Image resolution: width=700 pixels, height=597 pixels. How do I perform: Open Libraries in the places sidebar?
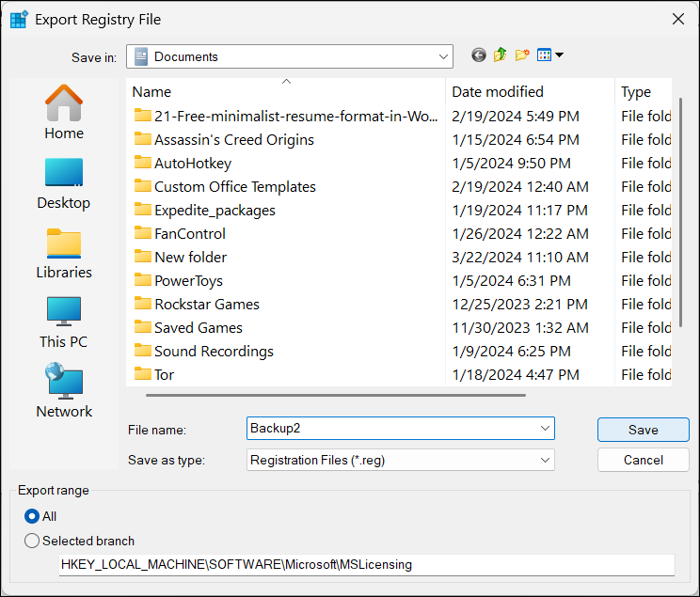click(x=64, y=253)
